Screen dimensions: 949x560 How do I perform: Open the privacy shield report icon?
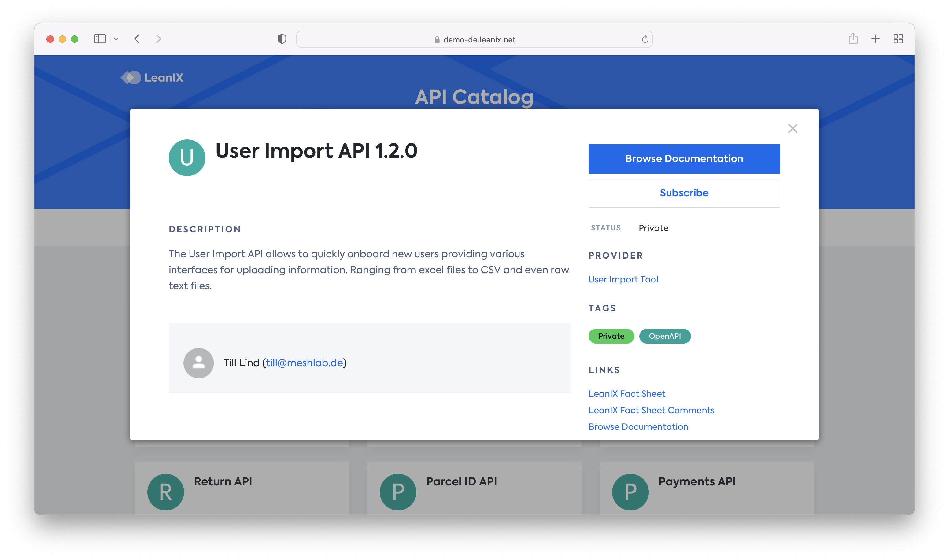pyautogui.click(x=282, y=39)
